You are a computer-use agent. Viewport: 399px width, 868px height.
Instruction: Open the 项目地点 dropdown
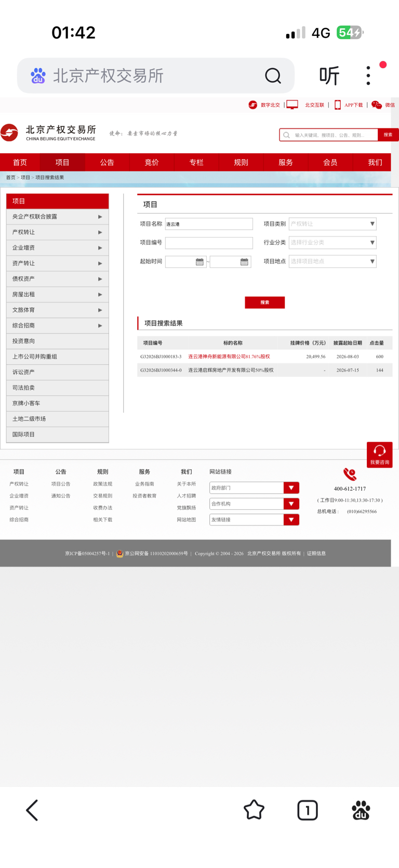[x=332, y=261]
